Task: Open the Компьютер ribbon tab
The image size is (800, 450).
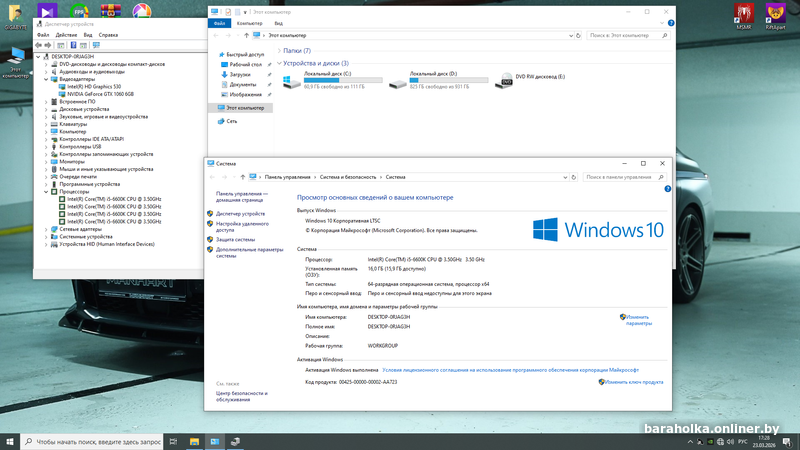Action: coord(249,21)
